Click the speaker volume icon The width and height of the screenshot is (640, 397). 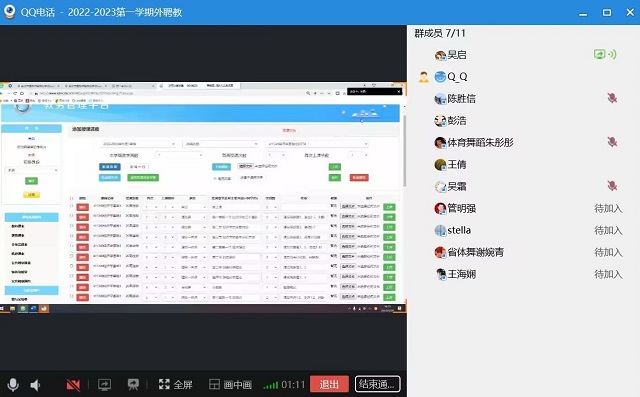click(x=36, y=384)
